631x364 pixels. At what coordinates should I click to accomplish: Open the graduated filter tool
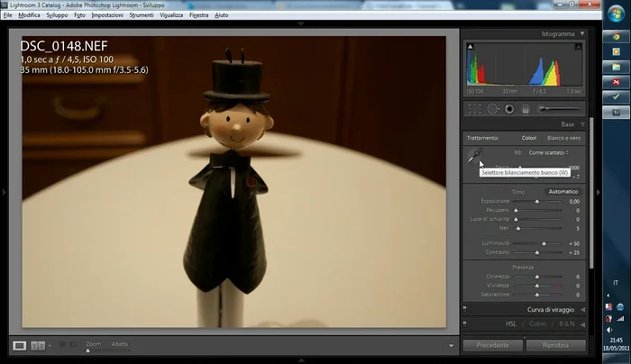coord(526,109)
